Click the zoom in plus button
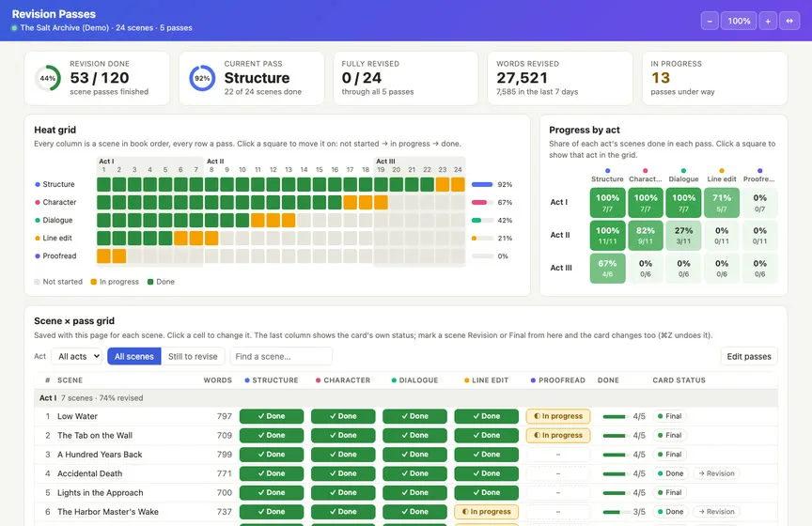The height and width of the screenshot is (526, 812). pyautogui.click(x=768, y=21)
